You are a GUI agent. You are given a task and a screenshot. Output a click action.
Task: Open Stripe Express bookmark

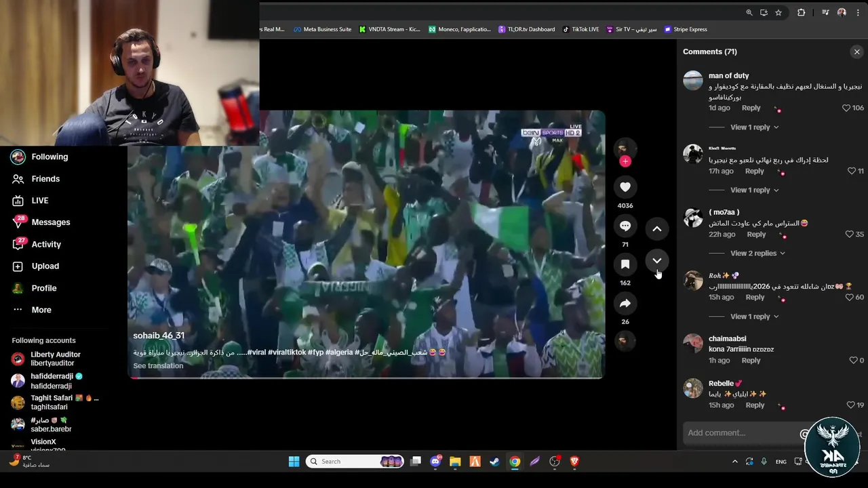[x=686, y=29]
